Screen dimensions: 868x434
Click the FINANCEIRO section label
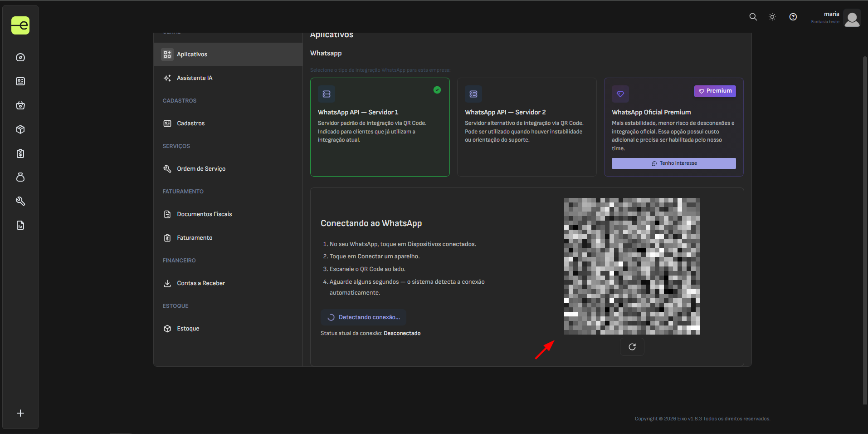(179, 261)
